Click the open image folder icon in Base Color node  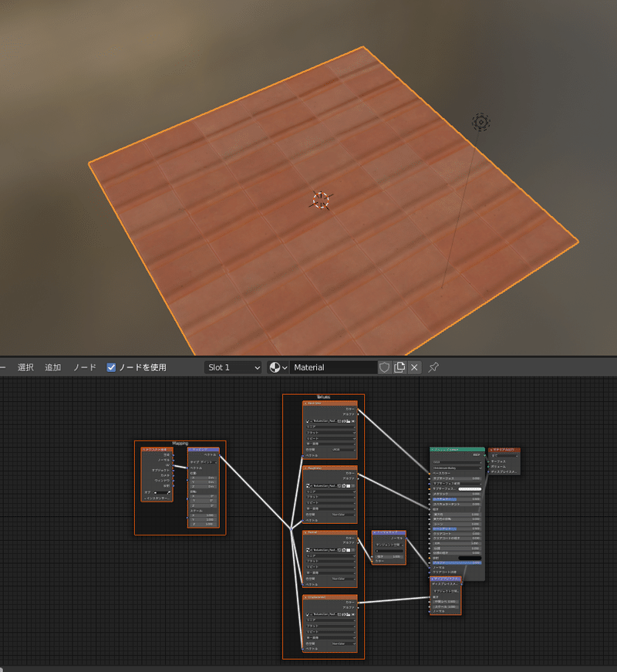[349, 421]
